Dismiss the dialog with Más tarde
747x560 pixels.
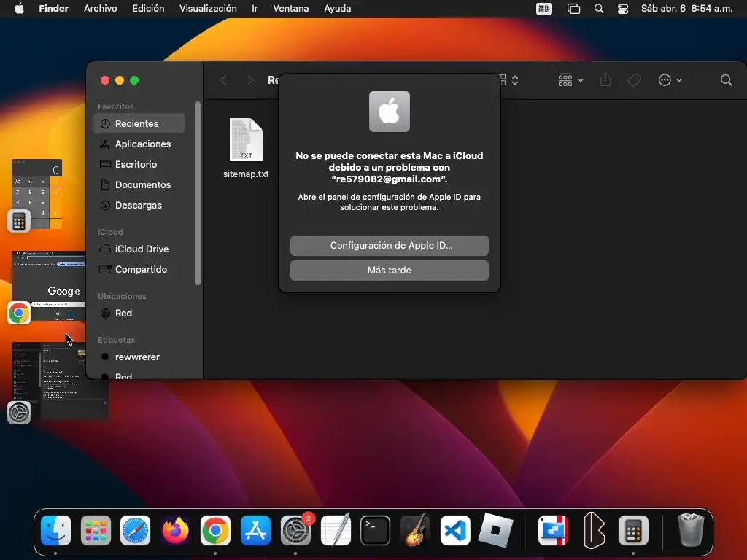pyautogui.click(x=390, y=270)
